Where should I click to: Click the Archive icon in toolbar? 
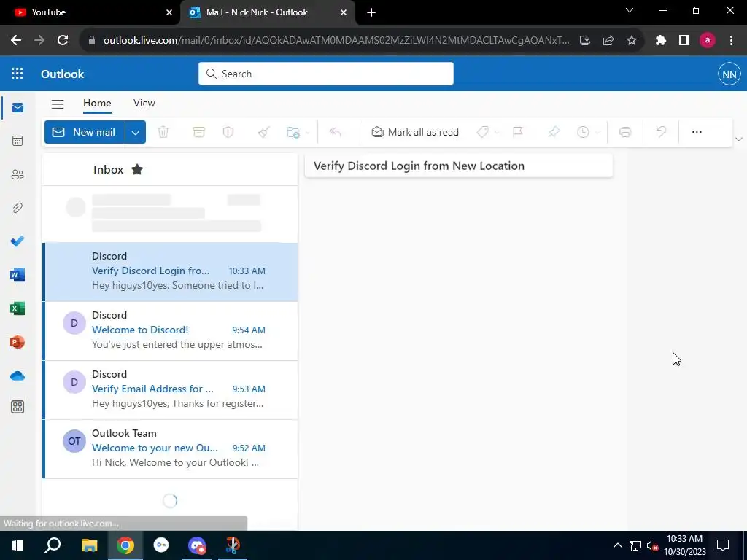[198, 132]
